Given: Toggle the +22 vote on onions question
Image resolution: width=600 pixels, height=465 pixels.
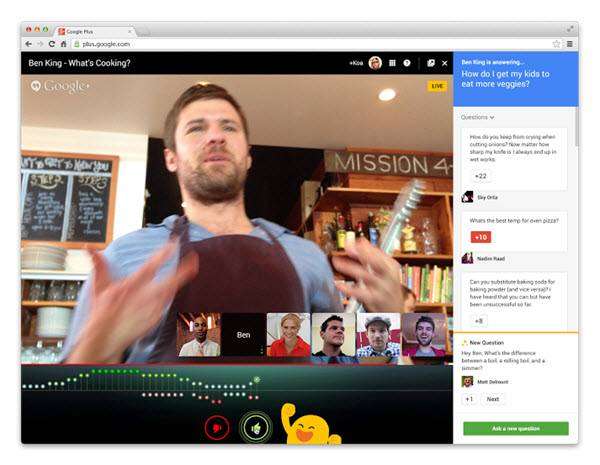Looking at the screenshot, I should pos(481,176).
